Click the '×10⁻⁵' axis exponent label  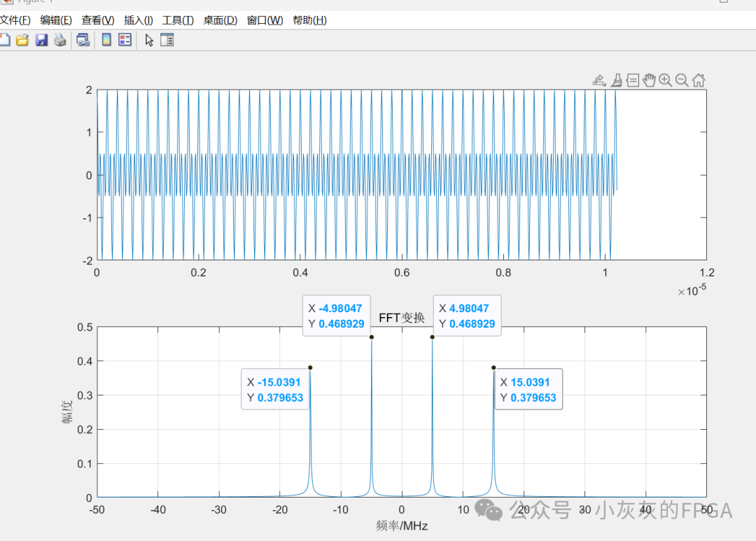[692, 290]
